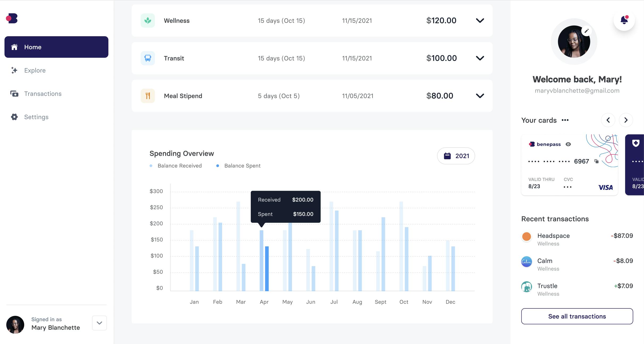Viewport: 644px width, 344px height.
Task: Expand the Wellness benefit details
Action: [480, 20]
